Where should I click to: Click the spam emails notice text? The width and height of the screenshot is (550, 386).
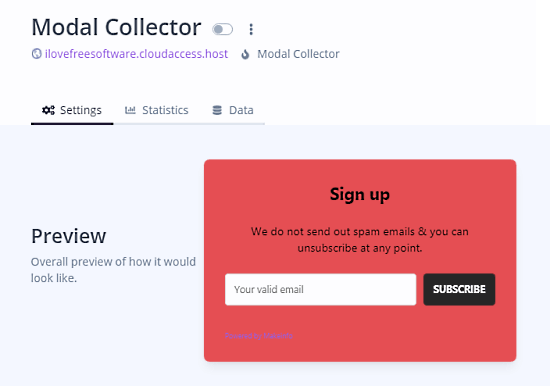(360, 240)
